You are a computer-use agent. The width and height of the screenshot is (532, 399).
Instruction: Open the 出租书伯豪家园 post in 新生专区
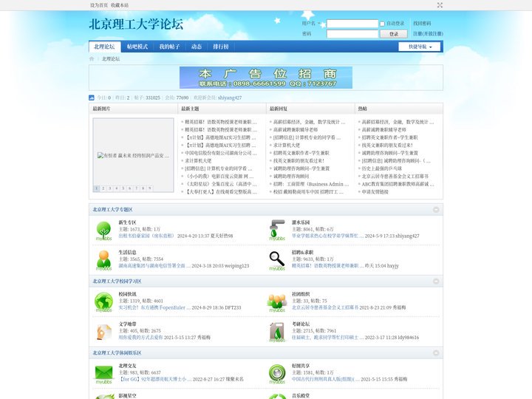[x=146, y=236]
